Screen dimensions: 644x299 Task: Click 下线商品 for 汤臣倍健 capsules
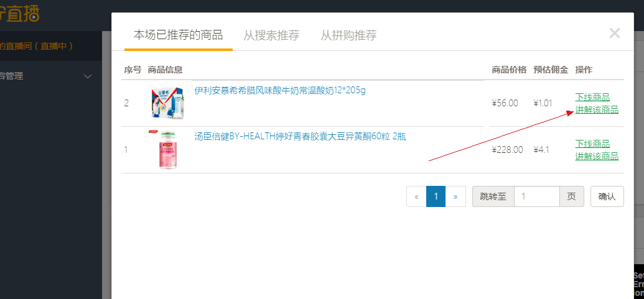click(592, 144)
